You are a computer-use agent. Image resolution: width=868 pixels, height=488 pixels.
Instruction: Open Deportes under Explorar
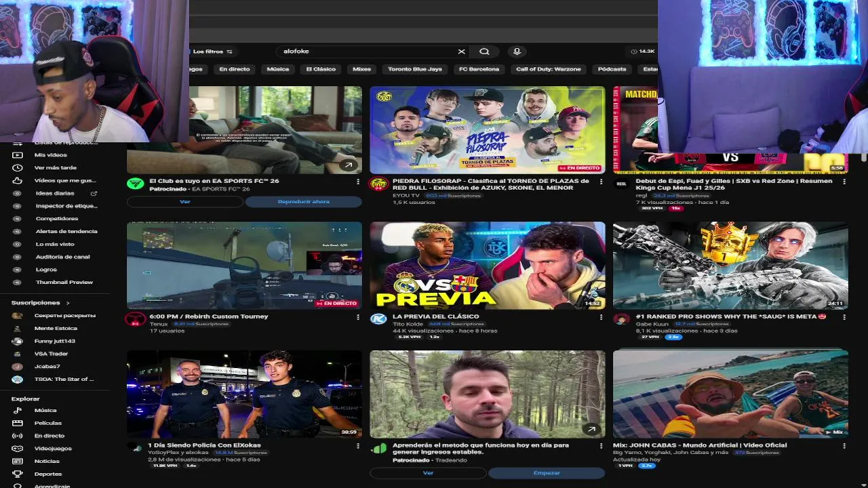tap(47, 474)
